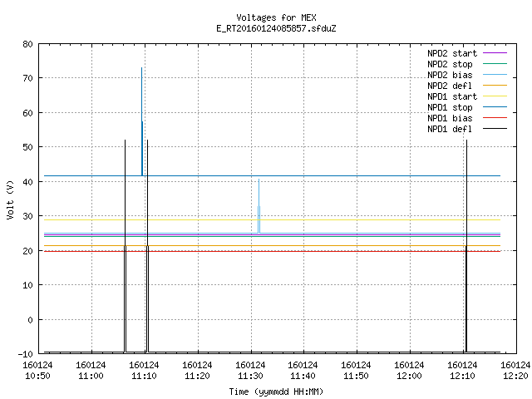Click the x-axis tick label 12:00
The width and height of the screenshot is (532, 399).
tap(410, 376)
